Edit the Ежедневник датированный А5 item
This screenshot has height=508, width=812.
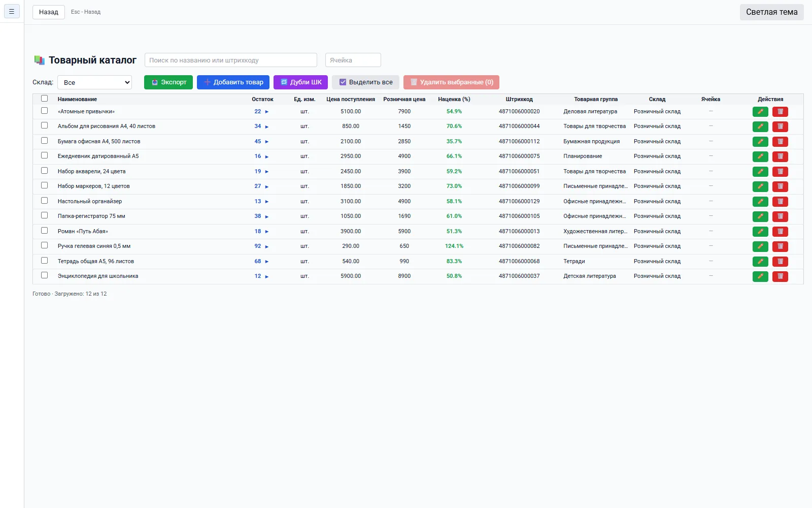point(760,156)
